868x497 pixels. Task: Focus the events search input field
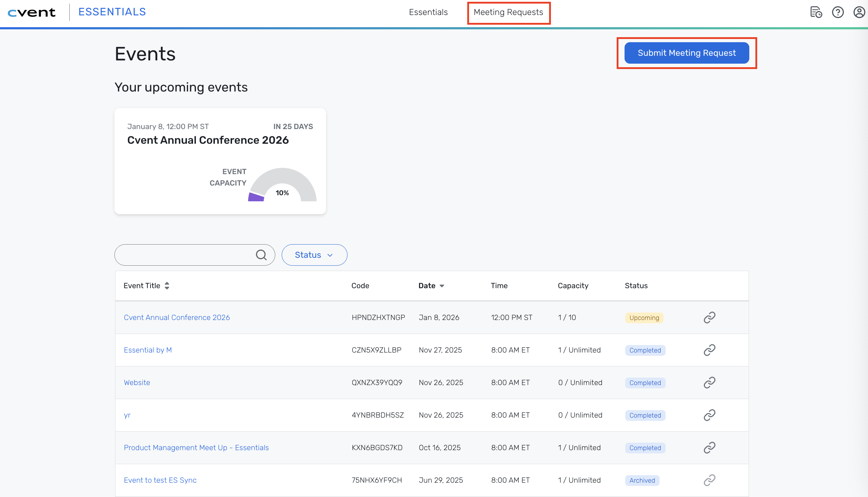(184, 255)
